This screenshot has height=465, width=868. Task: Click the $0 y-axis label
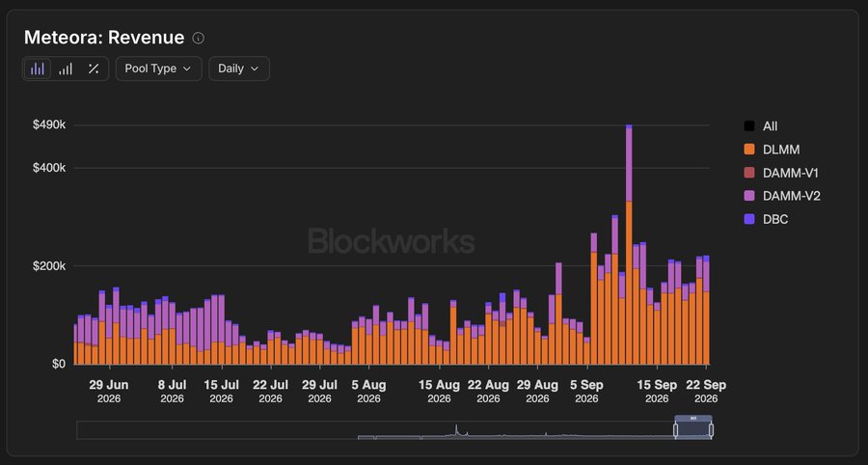[59, 364]
